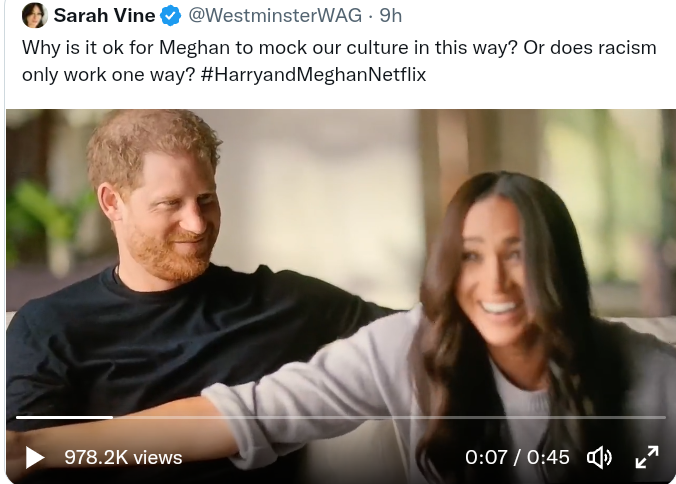Viewport: 676px width, 484px height.
Task: Click the 0:07 elapsed time readout
Action: [486, 457]
